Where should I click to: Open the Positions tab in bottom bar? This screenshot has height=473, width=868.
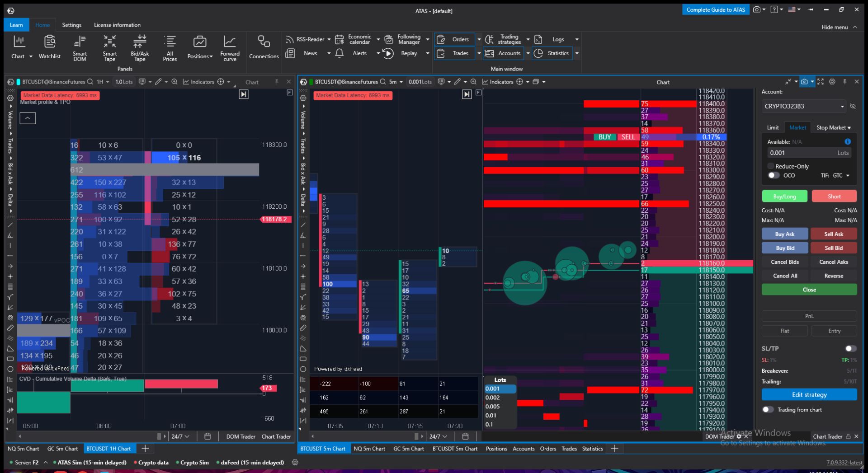[x=496, y=449]
